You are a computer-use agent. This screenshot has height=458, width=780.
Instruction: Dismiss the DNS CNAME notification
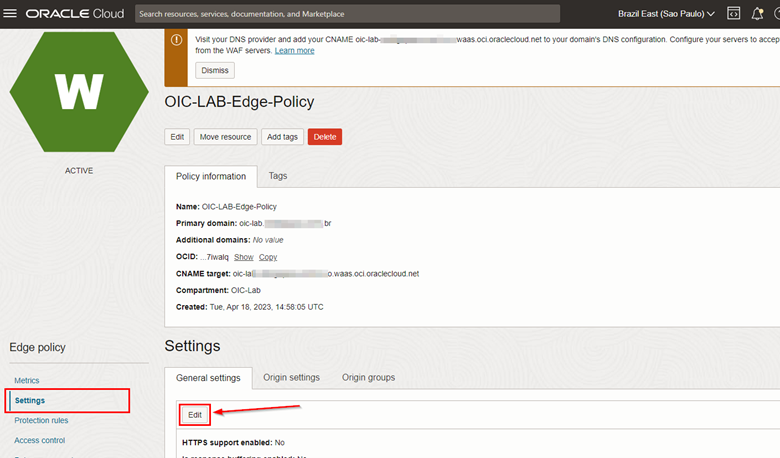[x=215, y=70]
